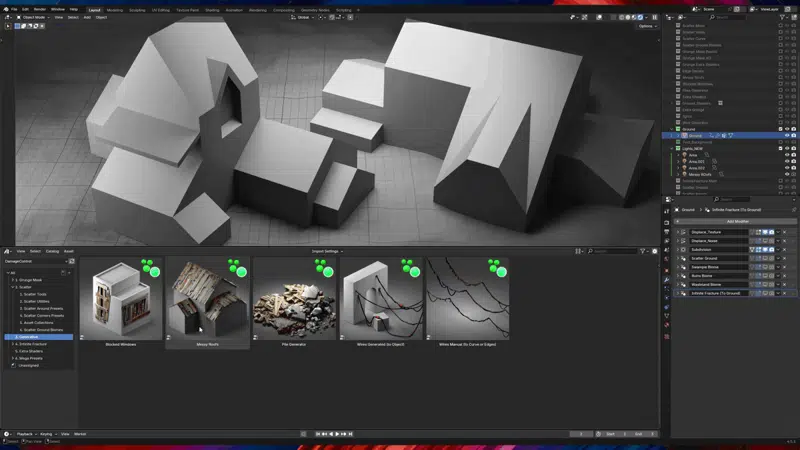Expand the Infinite Fracture (To Ground) modifier

tap(678, 293)
